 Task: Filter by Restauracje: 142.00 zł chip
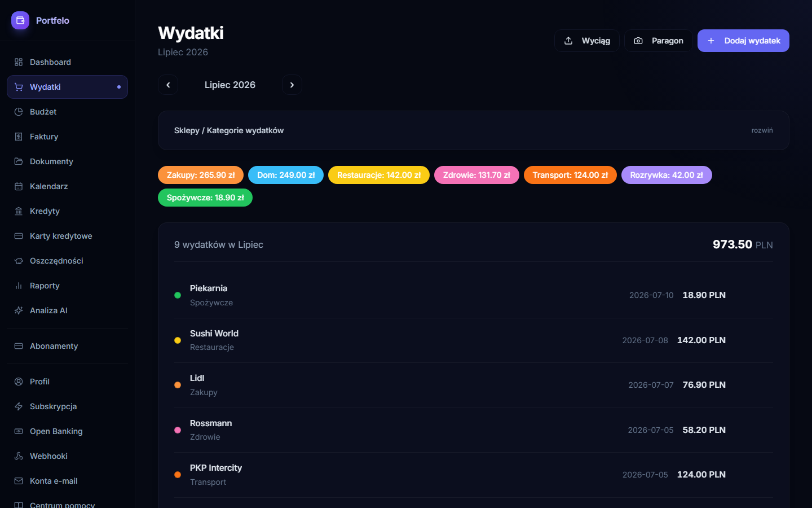click(379, 175)
